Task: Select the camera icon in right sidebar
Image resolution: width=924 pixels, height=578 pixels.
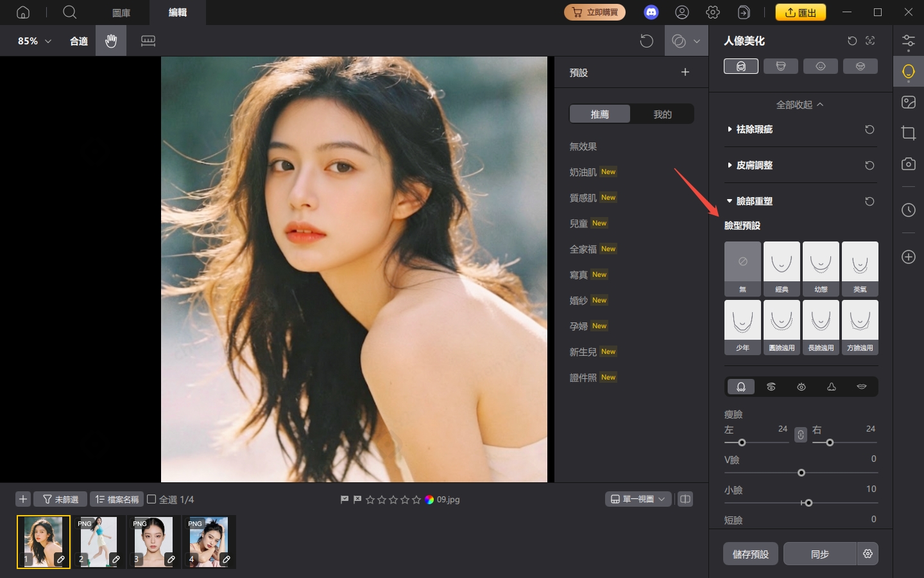Action: click(909, 164)
